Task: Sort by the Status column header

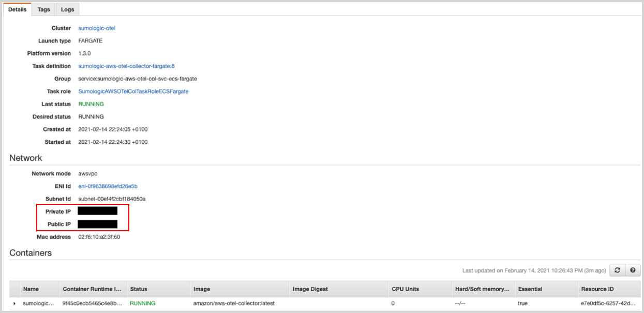Action: pos(139,289)
